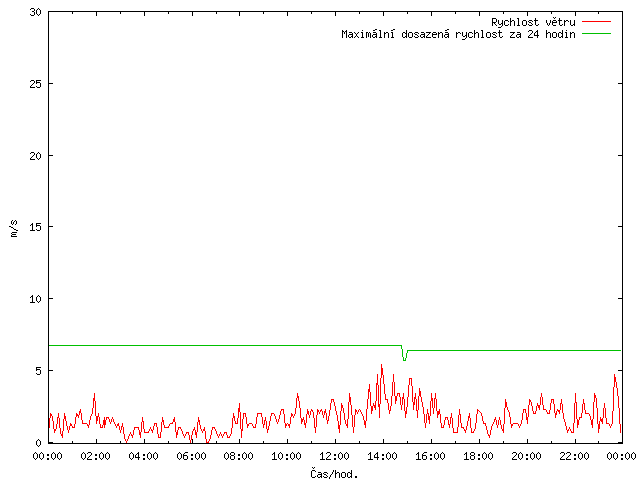
Task: Click the 02:00 time label
Action: pyautogui.click(x=96, y=456)
